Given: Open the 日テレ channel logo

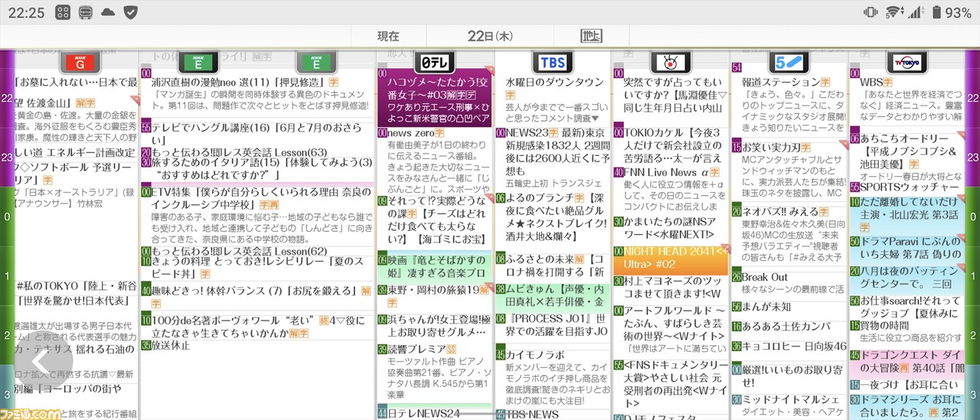Looking at the screenshot, I should coord(434,62).
